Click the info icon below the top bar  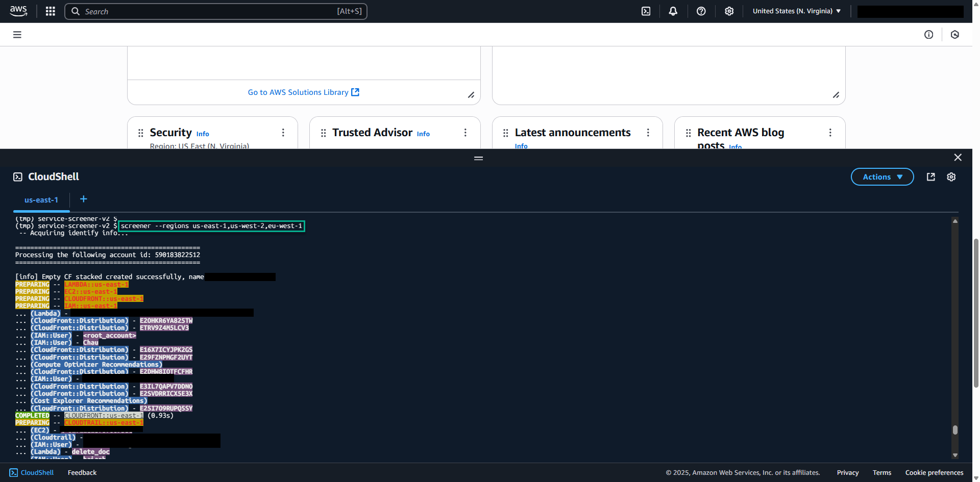[x=928, y=34]
